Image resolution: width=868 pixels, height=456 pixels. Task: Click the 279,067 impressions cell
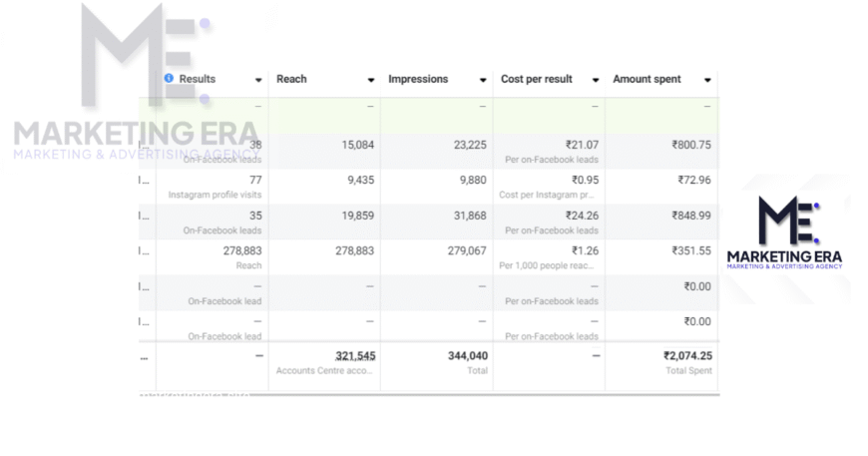point(466,251)
